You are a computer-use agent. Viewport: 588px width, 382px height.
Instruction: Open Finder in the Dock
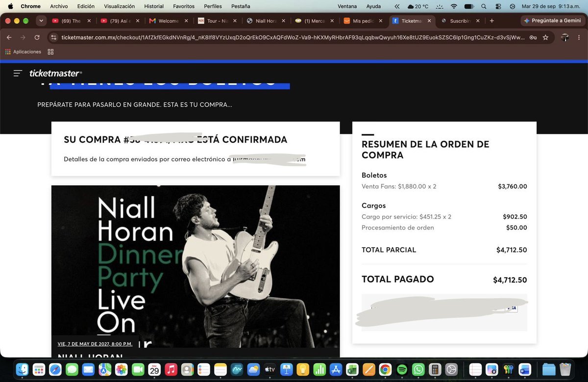[22, 369]
